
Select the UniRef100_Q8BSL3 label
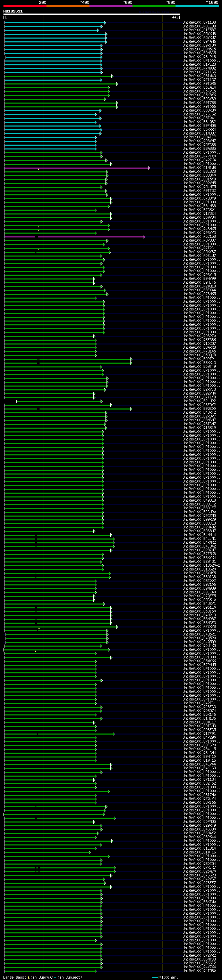[199, 523]
